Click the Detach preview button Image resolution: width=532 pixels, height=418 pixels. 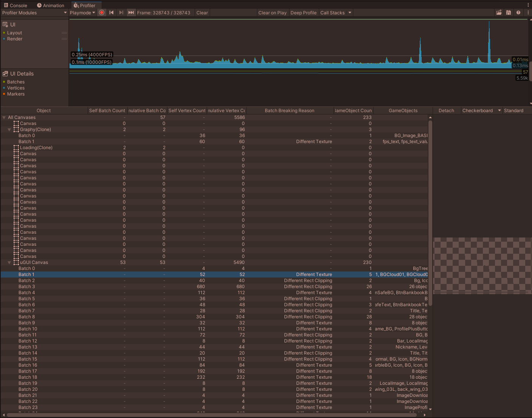(x=446, y=111)
